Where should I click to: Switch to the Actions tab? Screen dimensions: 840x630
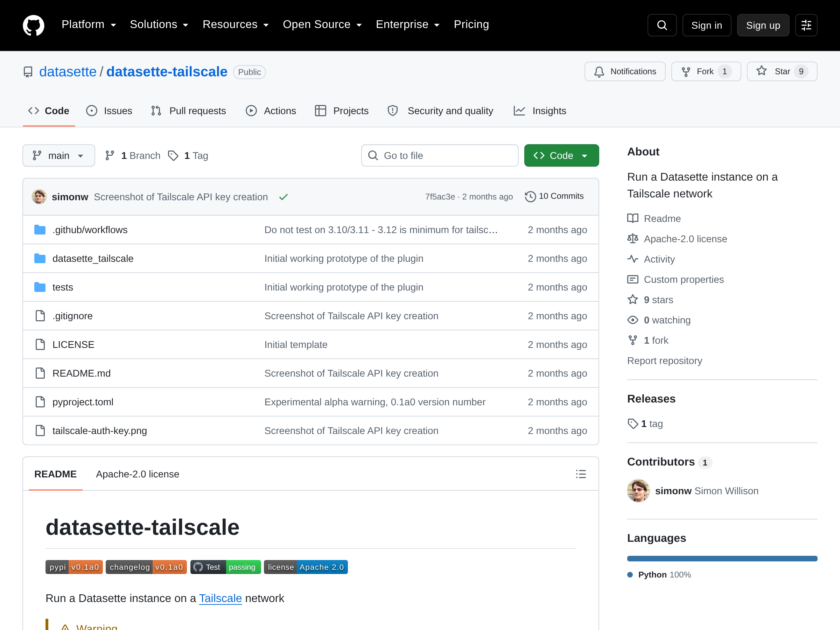click(271, 111)
